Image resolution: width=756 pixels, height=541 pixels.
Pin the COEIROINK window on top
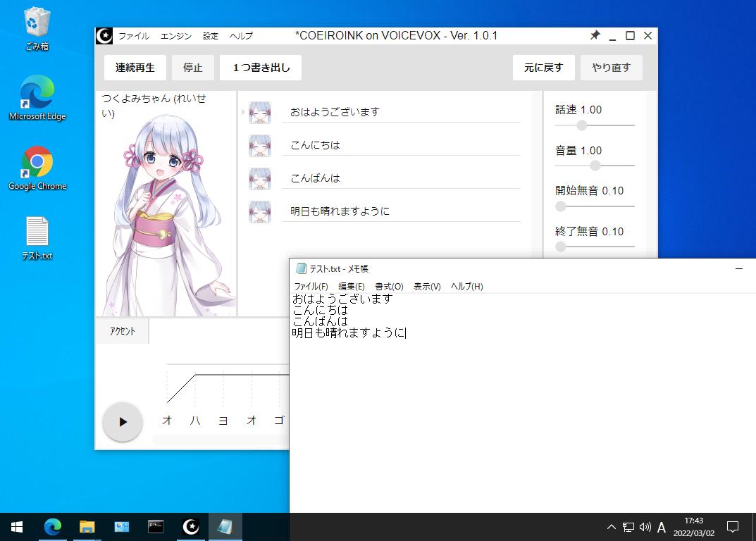pos(595,35)
